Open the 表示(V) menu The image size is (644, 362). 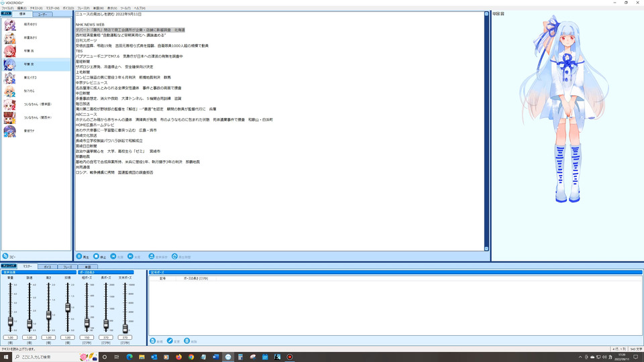coord(112,8)
